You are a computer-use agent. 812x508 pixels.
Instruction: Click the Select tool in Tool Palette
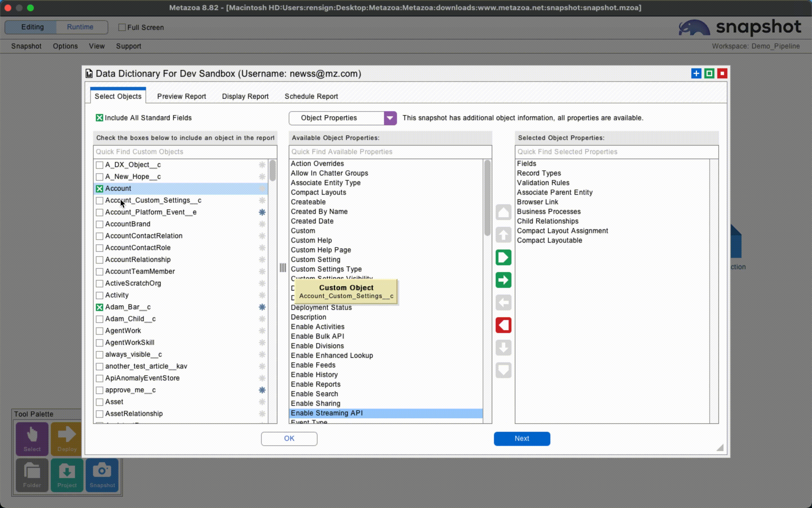pyautogui.click(x=32, y=439)
